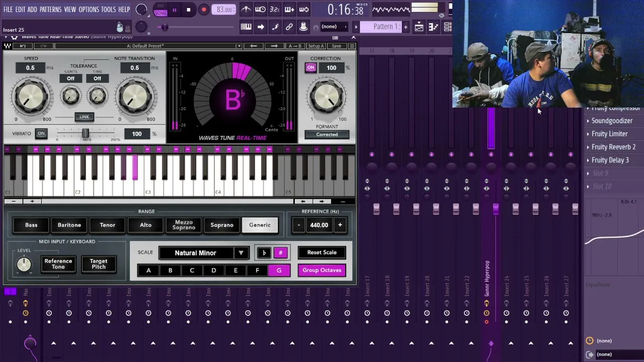Viewport: 644px width, 362px height.
Task: Open the Waves plugin hamburger menu
Action: click(352, 46)
